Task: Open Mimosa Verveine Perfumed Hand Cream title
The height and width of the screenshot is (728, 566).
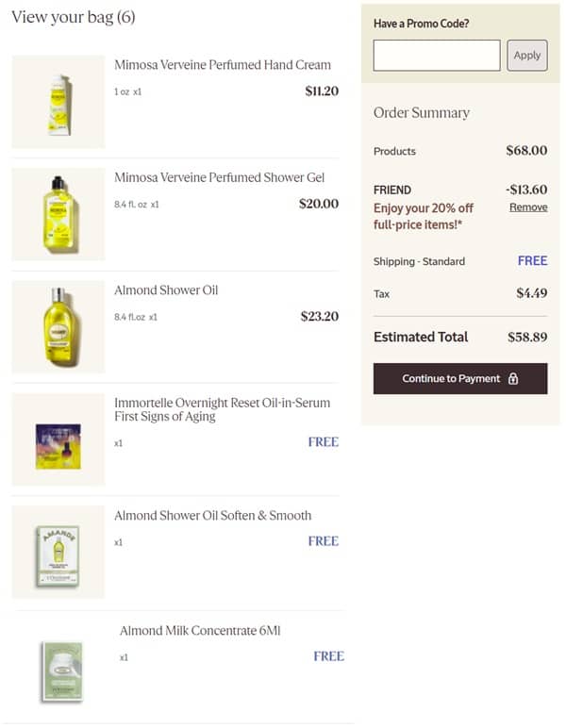Action: coord(223,65)
